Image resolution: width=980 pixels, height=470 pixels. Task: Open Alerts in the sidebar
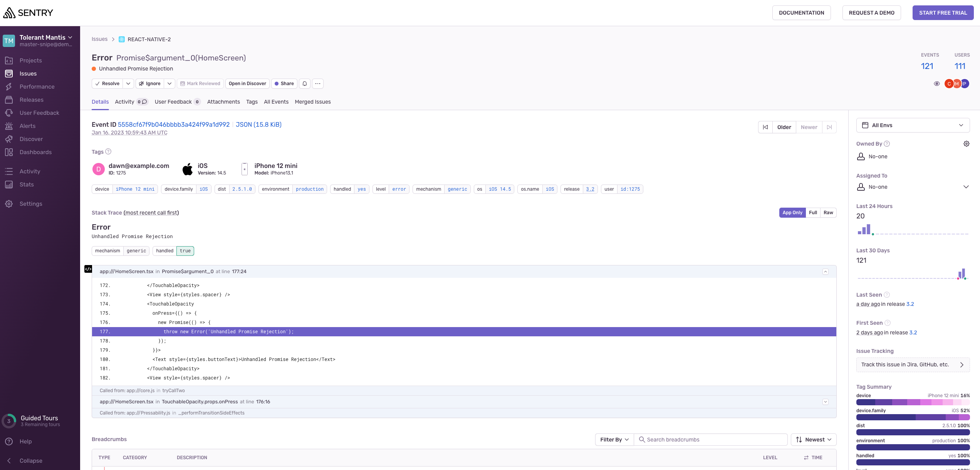pos(27,126)
